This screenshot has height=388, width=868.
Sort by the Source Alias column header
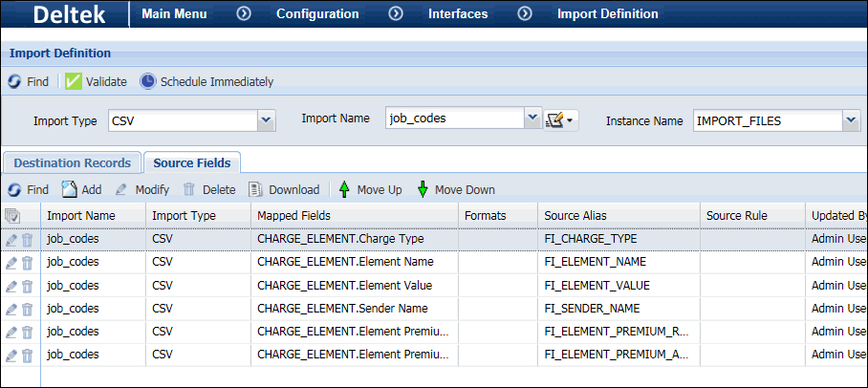pos(575,217)
